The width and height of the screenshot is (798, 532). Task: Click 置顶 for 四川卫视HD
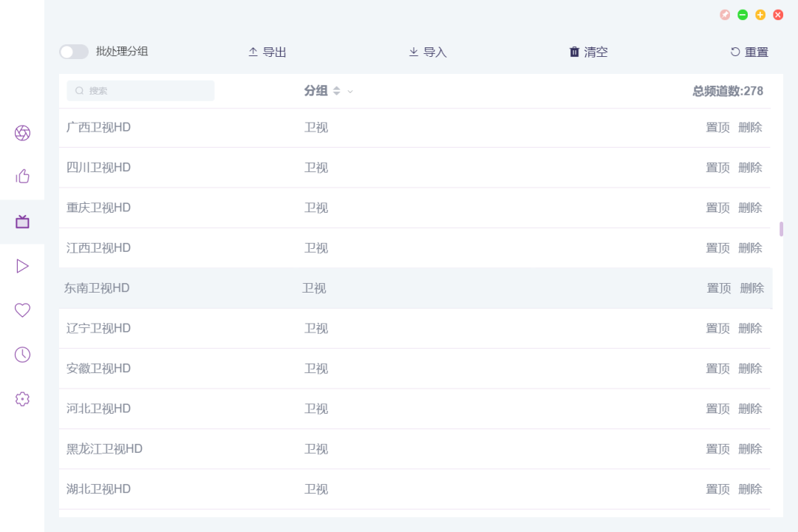(x=717, y=168)
